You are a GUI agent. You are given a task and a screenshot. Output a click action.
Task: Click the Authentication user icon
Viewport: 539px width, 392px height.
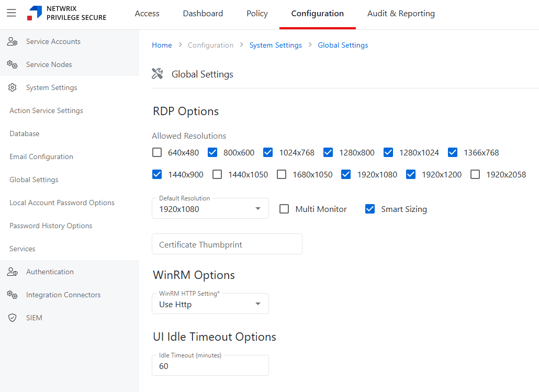click(13, 272)
